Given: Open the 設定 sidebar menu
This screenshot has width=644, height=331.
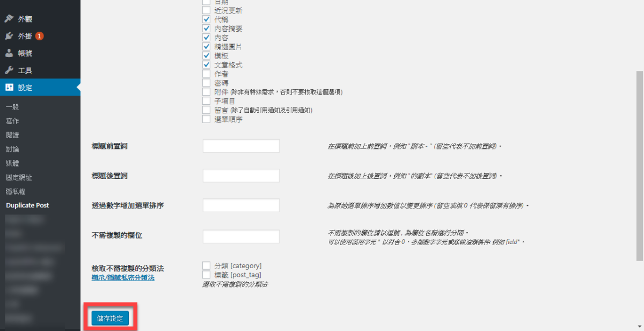Looking at the screenshot, I should (x=40, y=88).
